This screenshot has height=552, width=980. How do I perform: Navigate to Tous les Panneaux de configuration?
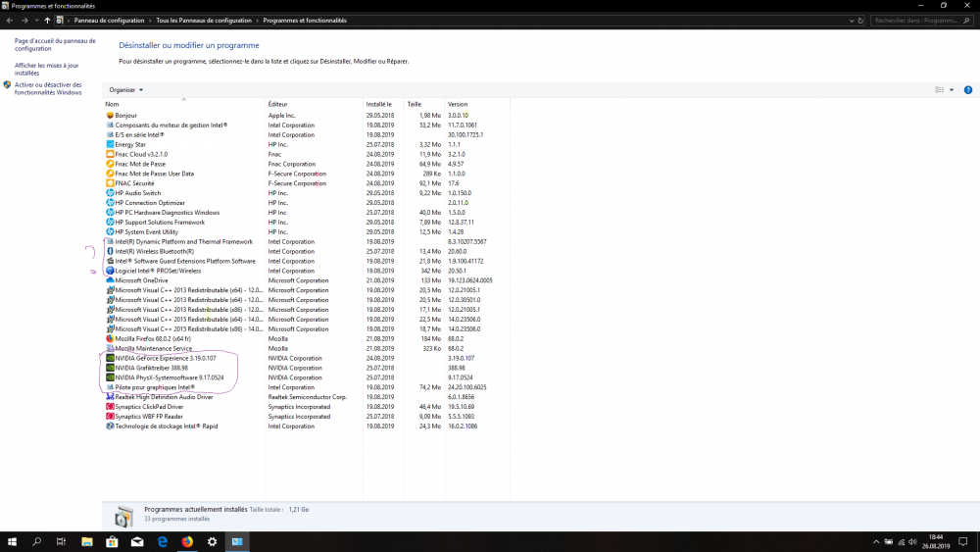[204, 20]
